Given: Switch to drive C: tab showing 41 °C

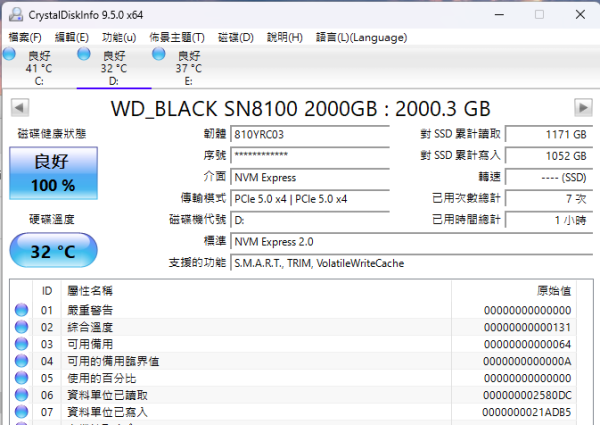Looking at the screenshot, I should (39, 67).
